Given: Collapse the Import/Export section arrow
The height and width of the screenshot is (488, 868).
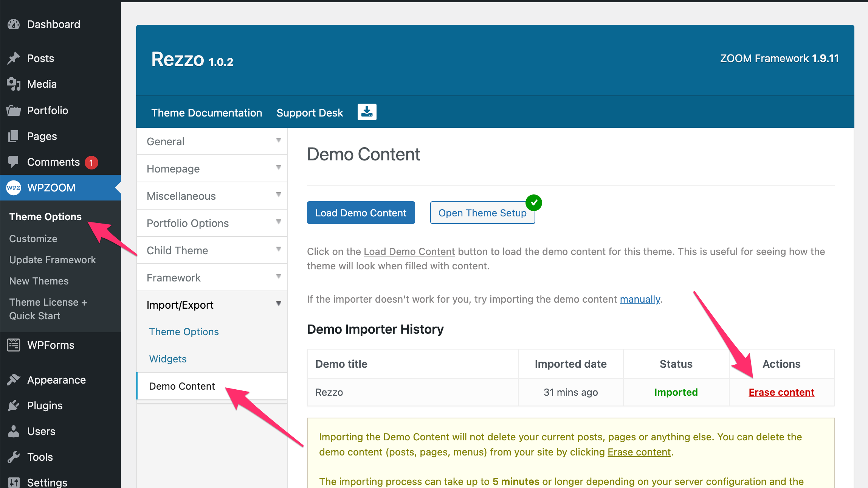Looking at the screenshot, I should click(x=279, y=304).
